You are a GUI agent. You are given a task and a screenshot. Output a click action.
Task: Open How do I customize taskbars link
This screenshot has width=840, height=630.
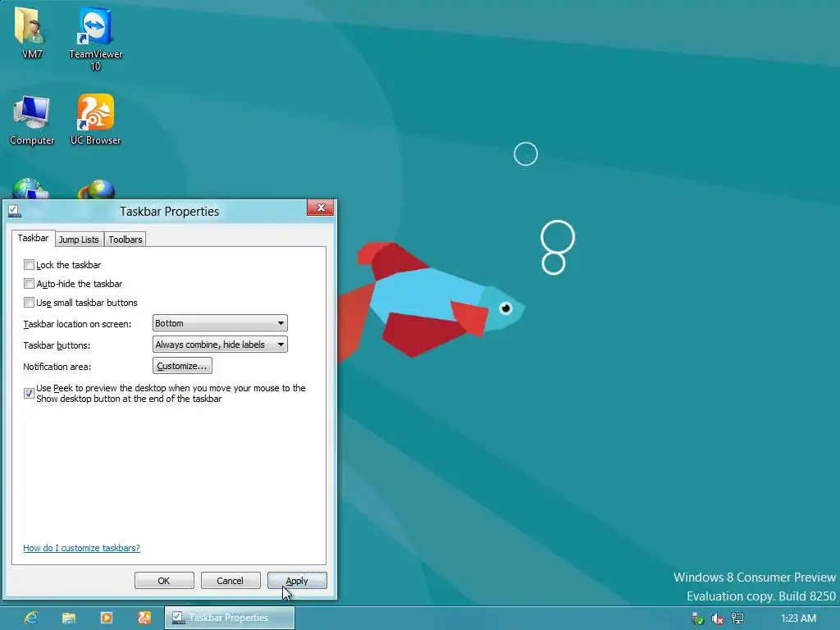coord(81,548)
